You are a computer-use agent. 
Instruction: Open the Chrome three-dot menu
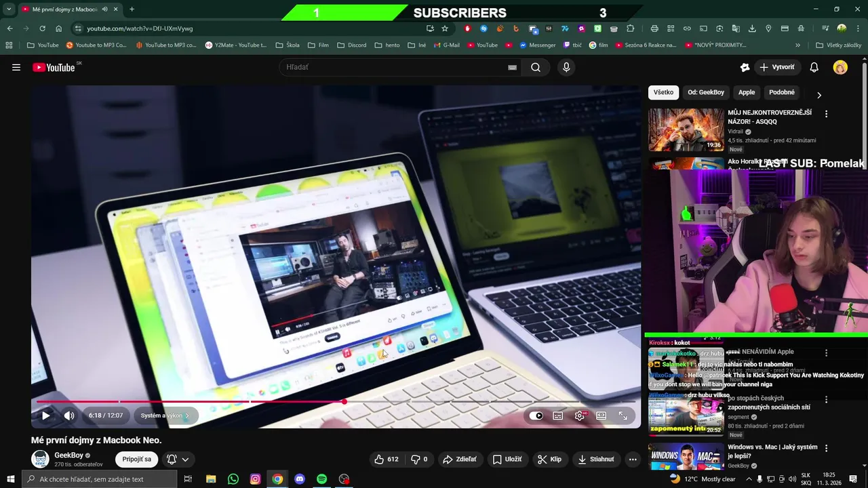pyautogui.click(x=856, y=28)
